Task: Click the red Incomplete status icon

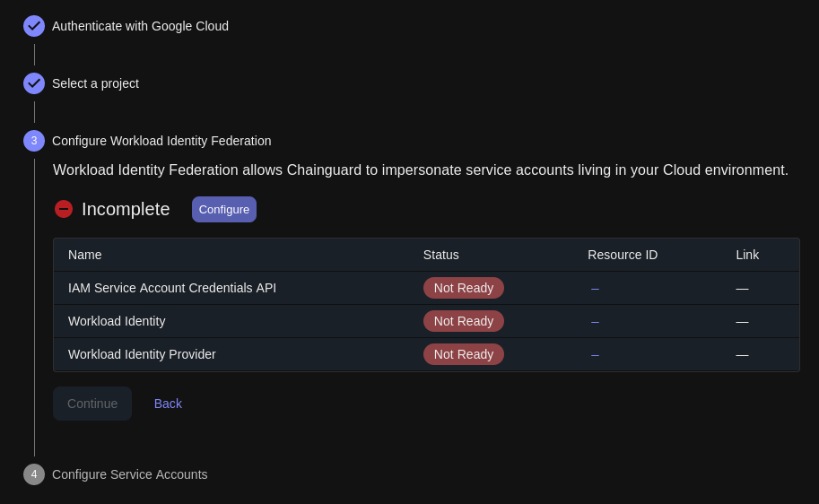Action: 64,209
